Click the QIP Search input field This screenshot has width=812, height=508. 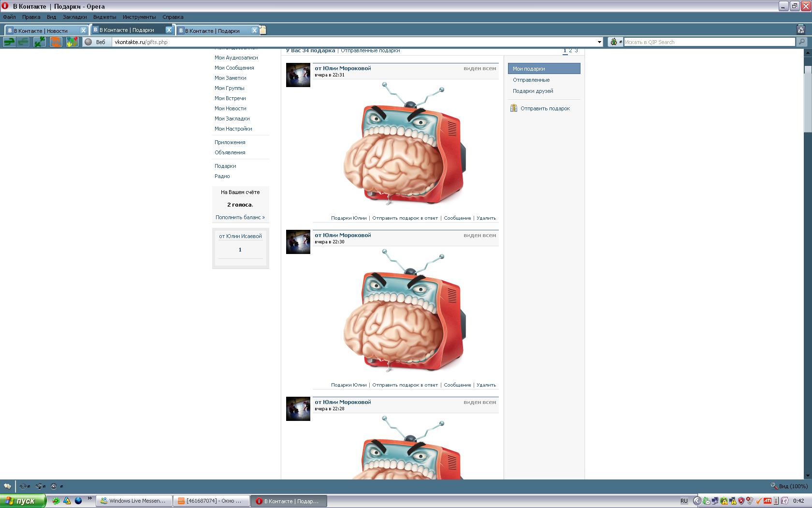pyautogui.click(x=710, y=42)
